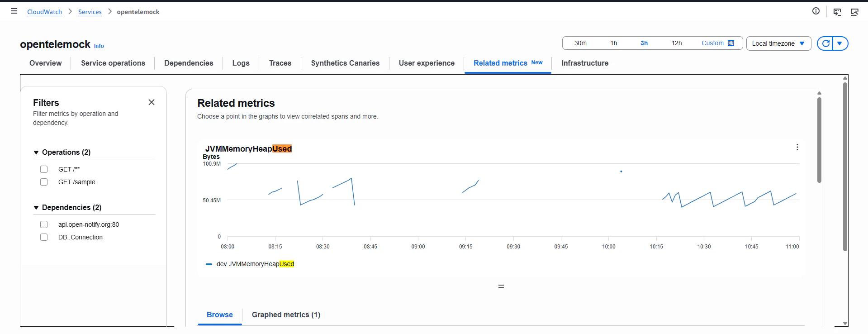
Task: Click the blue legend swatch for dev JVMMemoryHeapUsed
Action: tap(209, 264)
